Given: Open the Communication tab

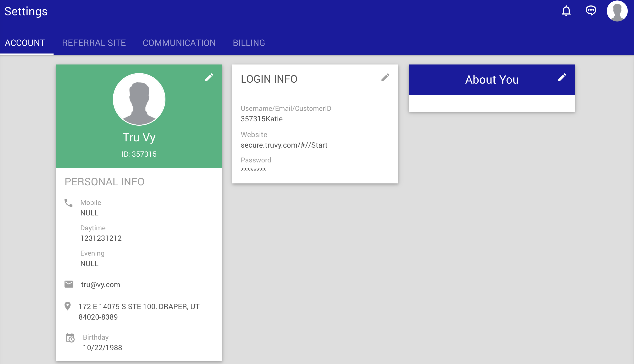Looking at the screenshot, I should 179,43.
